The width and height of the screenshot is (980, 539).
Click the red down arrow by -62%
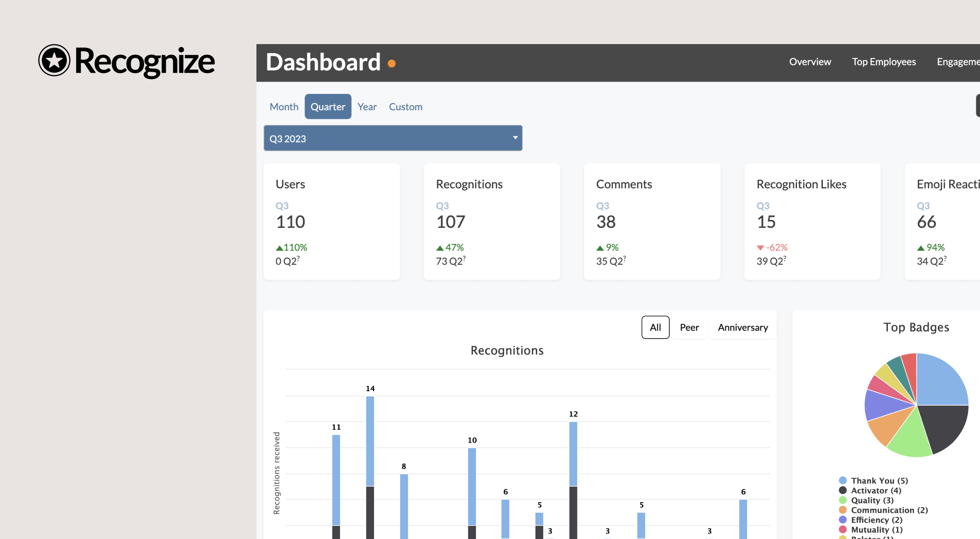[x=760, y=248]
